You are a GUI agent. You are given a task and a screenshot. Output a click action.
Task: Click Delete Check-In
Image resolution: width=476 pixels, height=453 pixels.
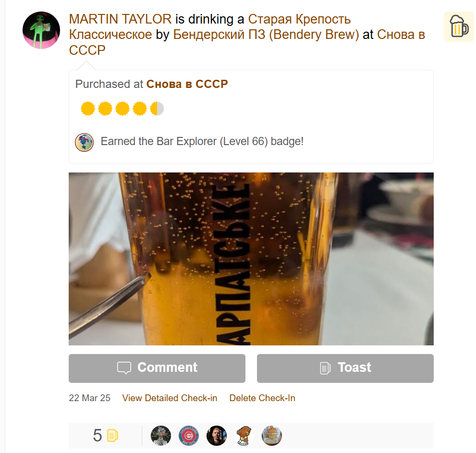pos(262,398)
